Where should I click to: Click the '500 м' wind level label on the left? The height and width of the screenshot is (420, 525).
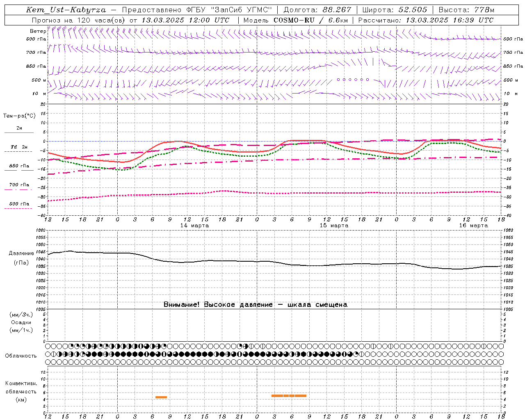pyautogui.click(x=39, y=80)
